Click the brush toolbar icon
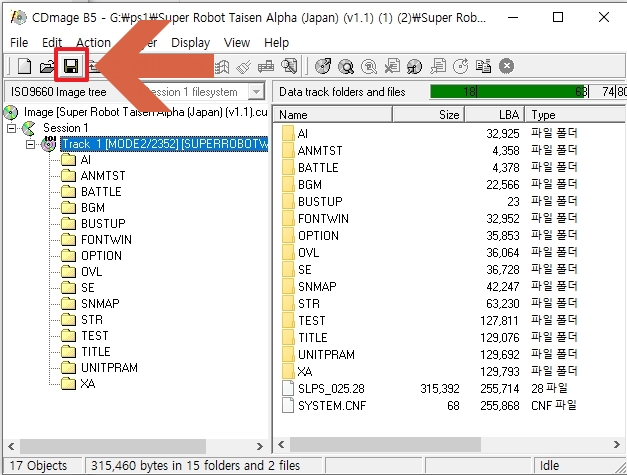The height and width of the screenshot is (475, 627). (x=244, y=66)
